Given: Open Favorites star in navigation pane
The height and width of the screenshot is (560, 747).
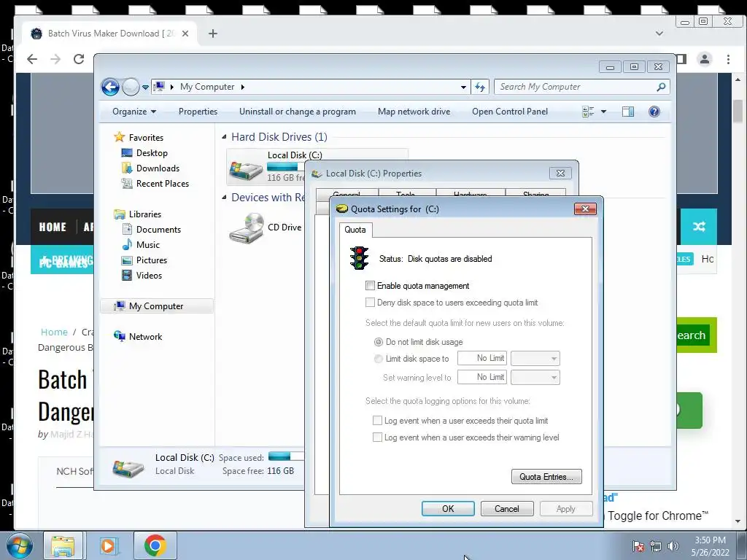Looking at the screenshot, I should click(x=119, y=137).
